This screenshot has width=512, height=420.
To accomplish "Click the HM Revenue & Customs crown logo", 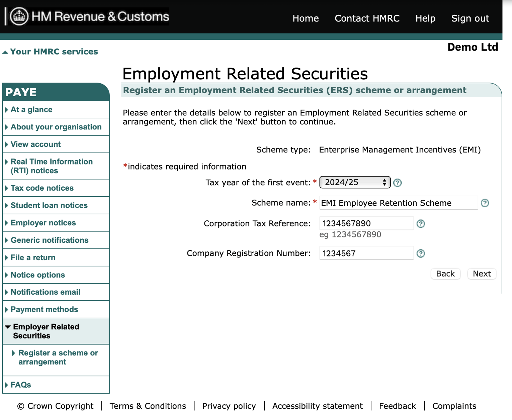I will (x=19, y=16).
